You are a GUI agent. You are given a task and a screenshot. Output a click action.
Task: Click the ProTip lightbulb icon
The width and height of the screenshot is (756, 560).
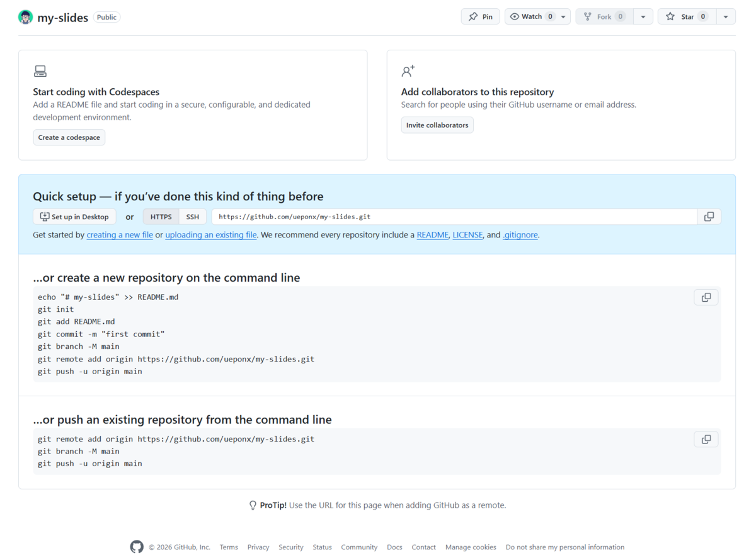(x=253, y=505)
